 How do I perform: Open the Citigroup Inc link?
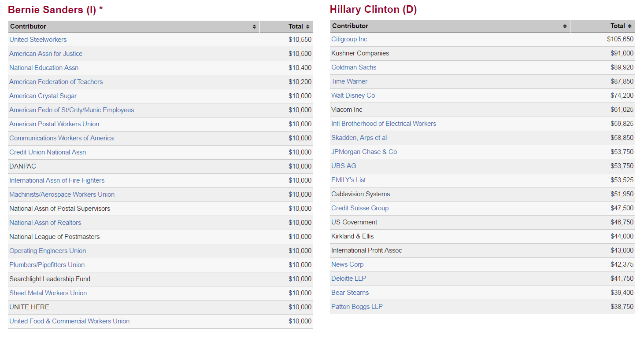tap(349, 39)
